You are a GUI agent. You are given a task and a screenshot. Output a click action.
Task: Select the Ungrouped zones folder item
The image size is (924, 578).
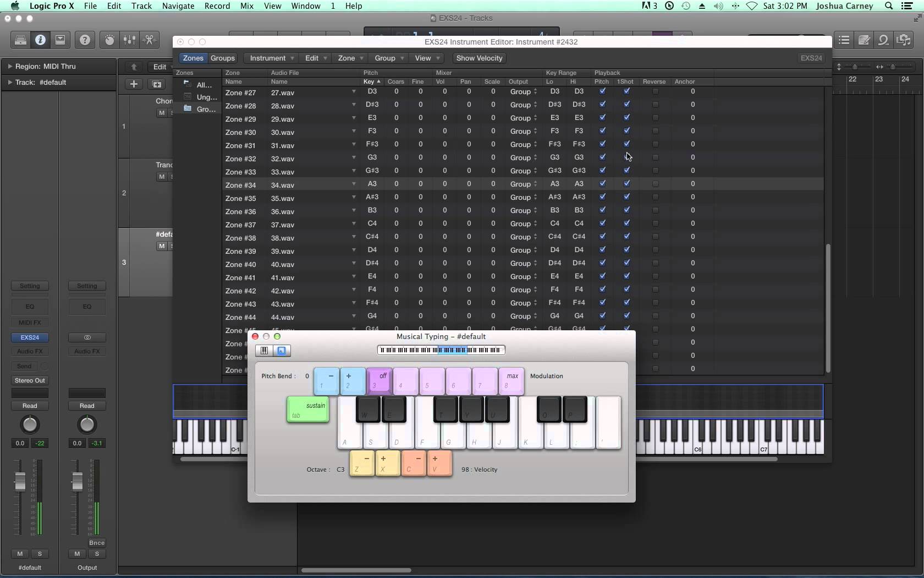click(201, 97)
